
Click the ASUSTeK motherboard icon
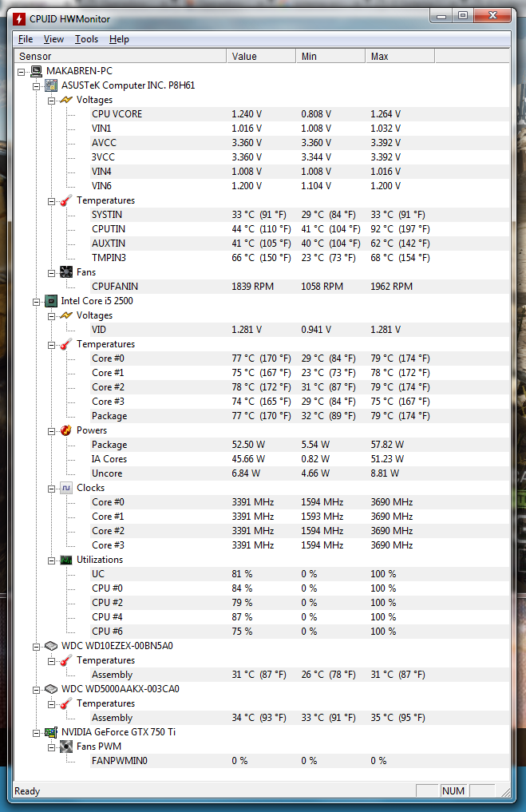tap(51, 85)
